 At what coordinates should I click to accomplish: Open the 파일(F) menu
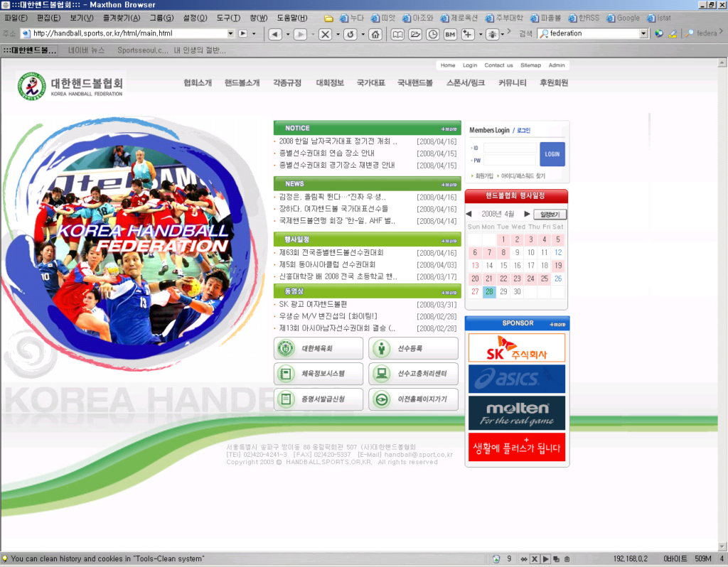click(x=16, y=18)
